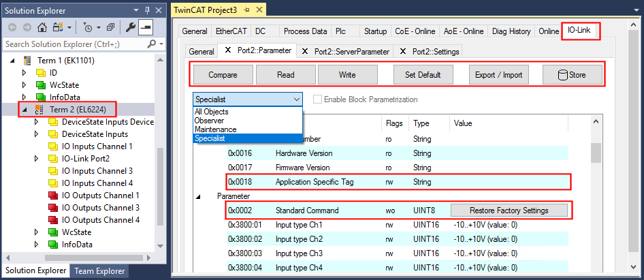
Task: Collapse the Parameter group in the list
Action: pos(199,196)
